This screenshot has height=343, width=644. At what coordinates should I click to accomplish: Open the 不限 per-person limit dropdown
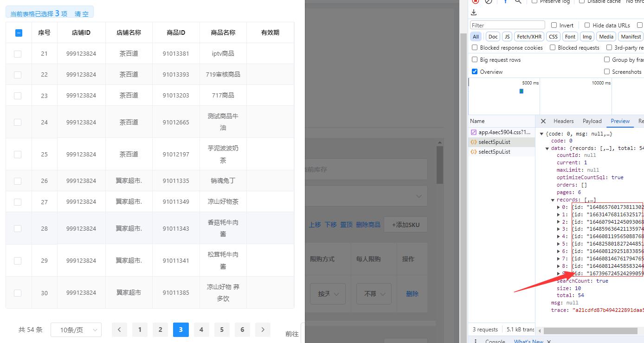tap(374, 294)
